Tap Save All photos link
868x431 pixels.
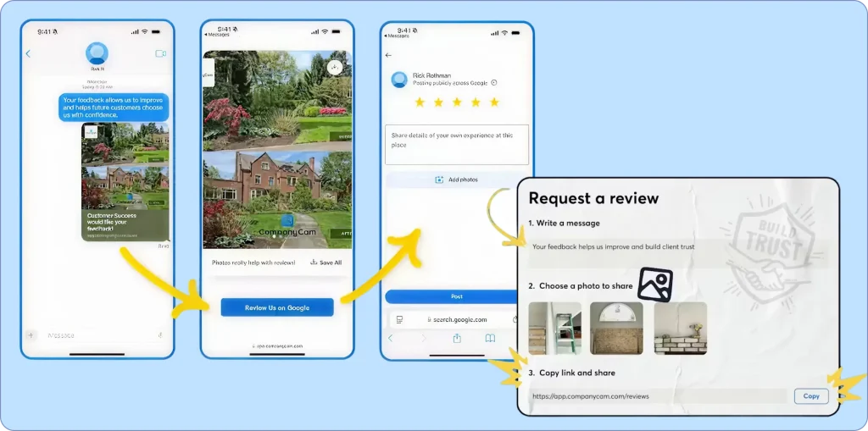[326, 262]
